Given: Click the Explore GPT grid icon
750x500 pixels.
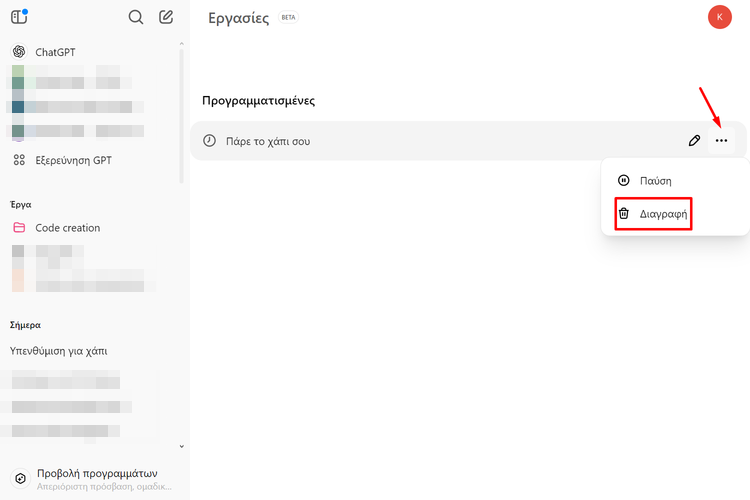Looking at the screenshot, I should (19, 160).
